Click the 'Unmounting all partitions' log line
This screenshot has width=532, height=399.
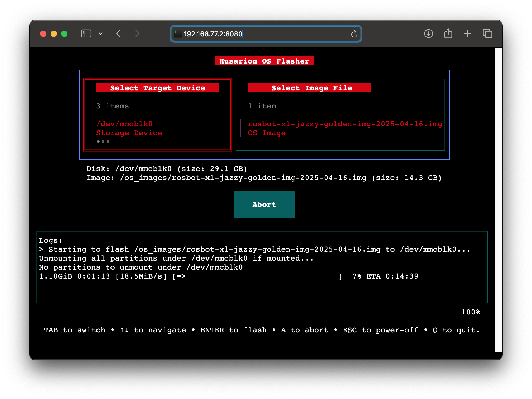tap(176, 258)
